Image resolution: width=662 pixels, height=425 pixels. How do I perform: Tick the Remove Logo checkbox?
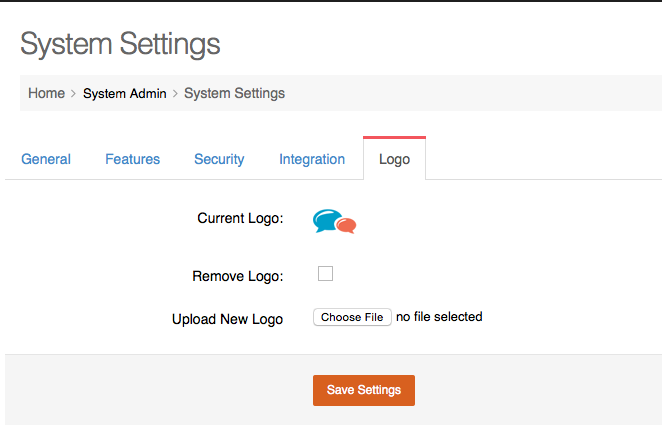click(326, 273)
